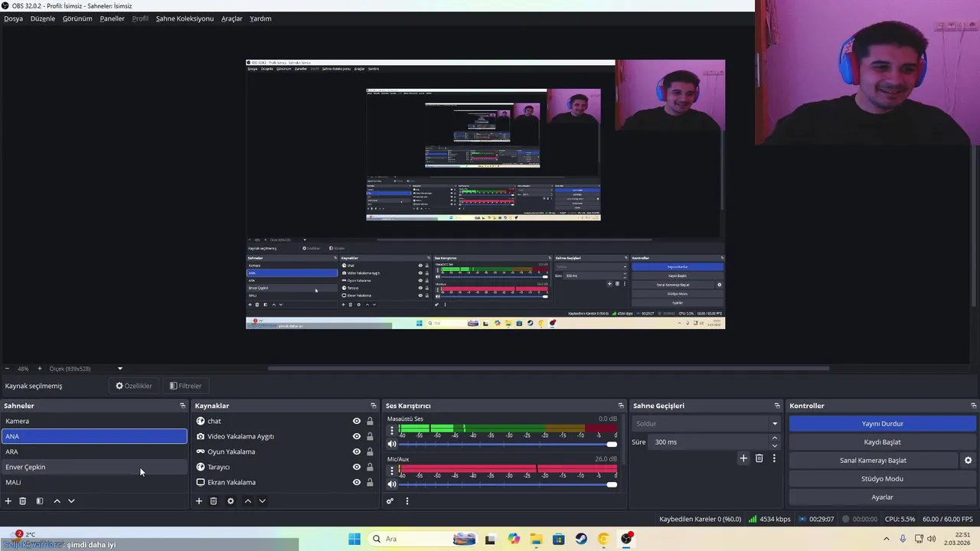The width and height of the screenshot is (980, 551).
Task: Undock the Kontroller panel
Action: [974, 406]
